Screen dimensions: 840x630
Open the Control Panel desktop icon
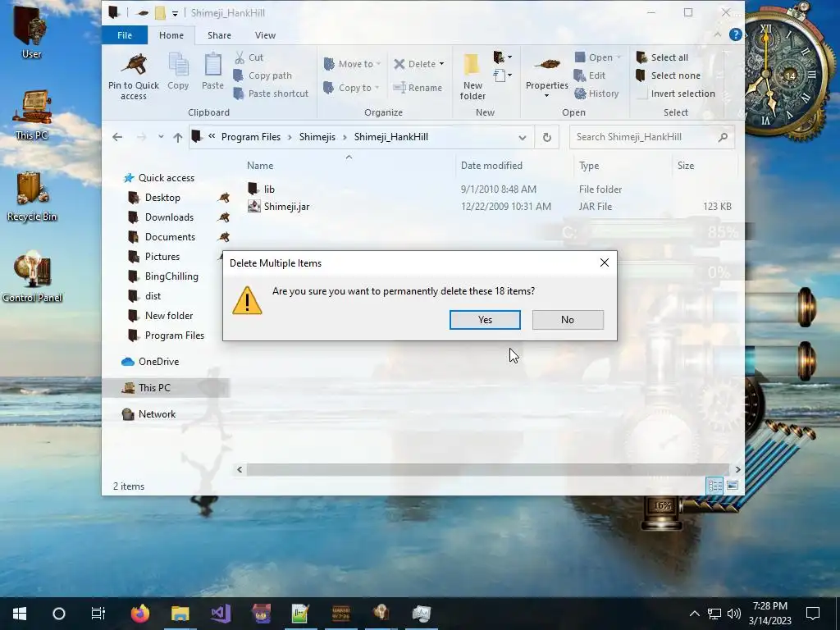pos(32,277)
